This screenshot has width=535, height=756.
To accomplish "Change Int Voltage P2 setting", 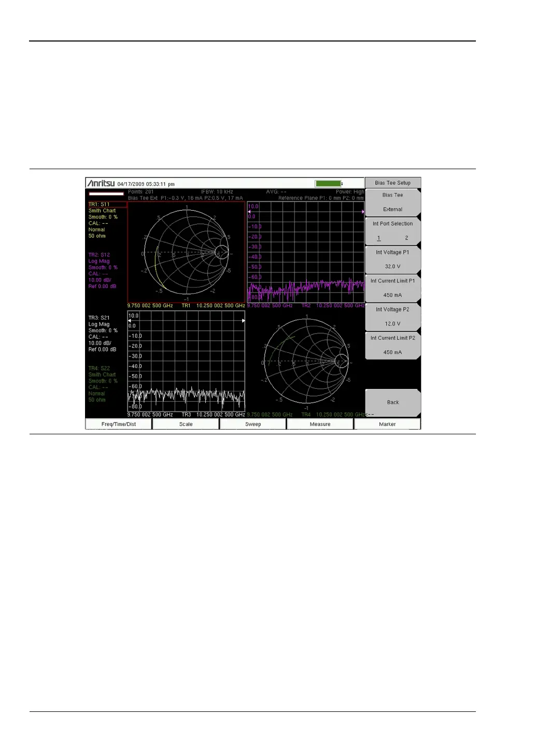I will coord(392,317).
